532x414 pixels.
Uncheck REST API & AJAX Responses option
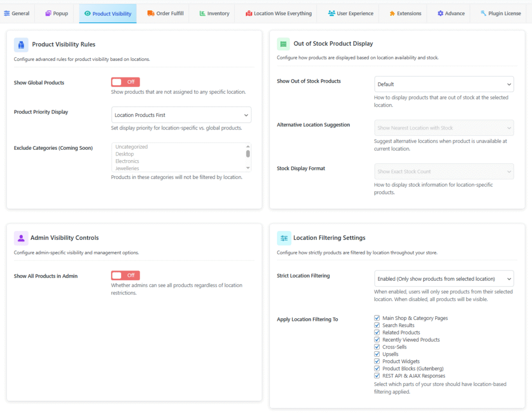pos(377,376)
